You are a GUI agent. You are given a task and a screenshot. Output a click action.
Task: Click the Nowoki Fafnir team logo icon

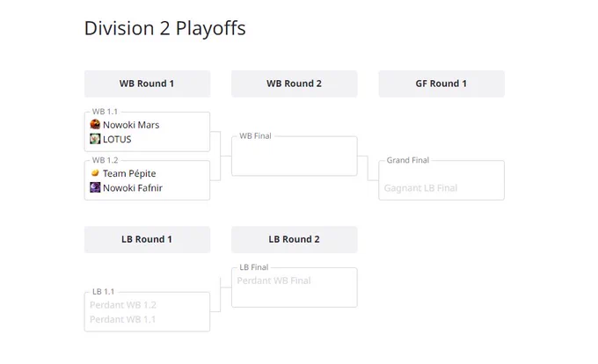coord(95,187)
